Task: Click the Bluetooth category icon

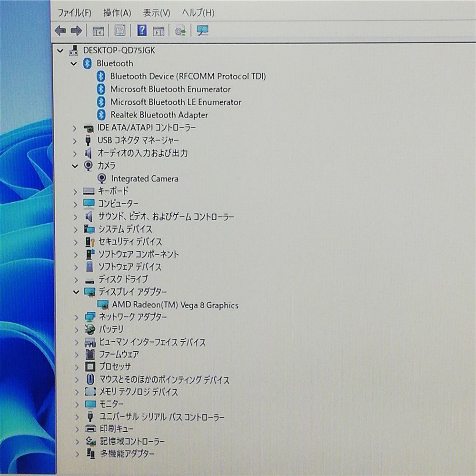Action: tap(88, 63)
